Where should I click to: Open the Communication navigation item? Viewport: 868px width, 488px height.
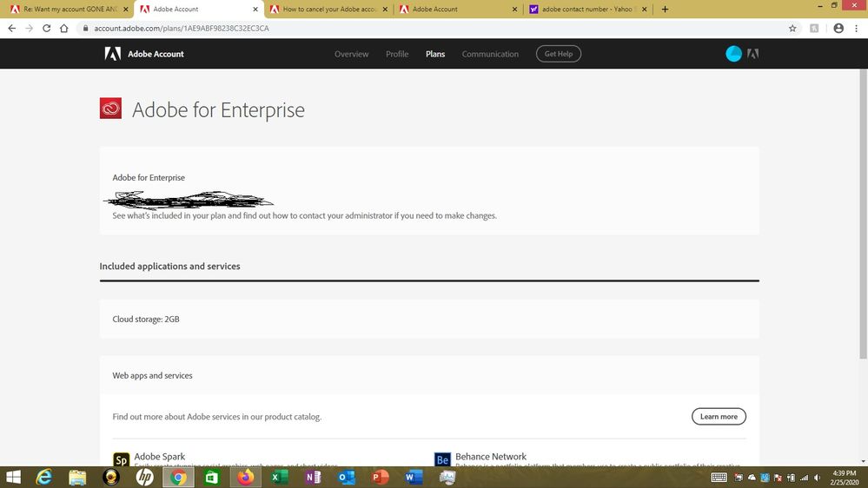[490, 54]
